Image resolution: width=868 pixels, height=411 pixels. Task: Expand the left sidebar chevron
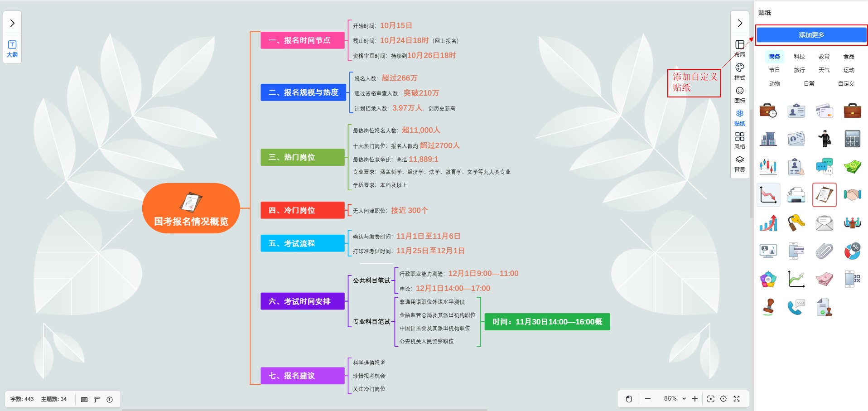point(12,23)
